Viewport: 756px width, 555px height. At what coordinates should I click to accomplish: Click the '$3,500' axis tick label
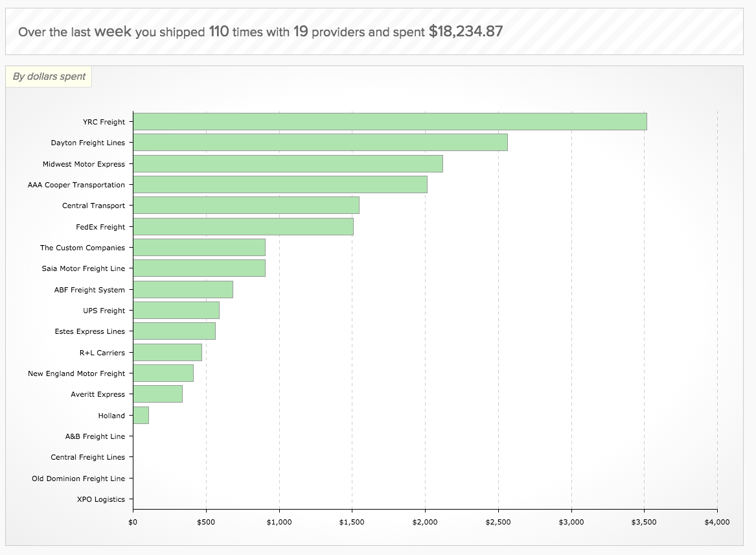point(644,522)
